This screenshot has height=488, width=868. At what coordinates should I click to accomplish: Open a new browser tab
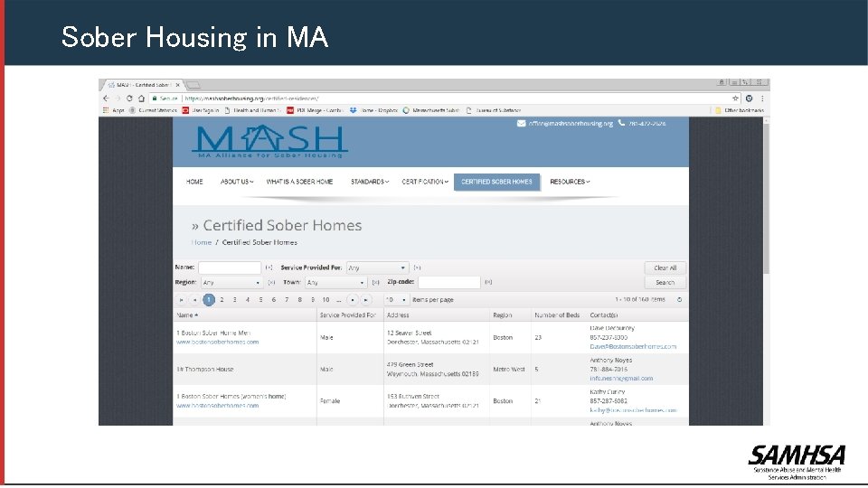point(193,85)
